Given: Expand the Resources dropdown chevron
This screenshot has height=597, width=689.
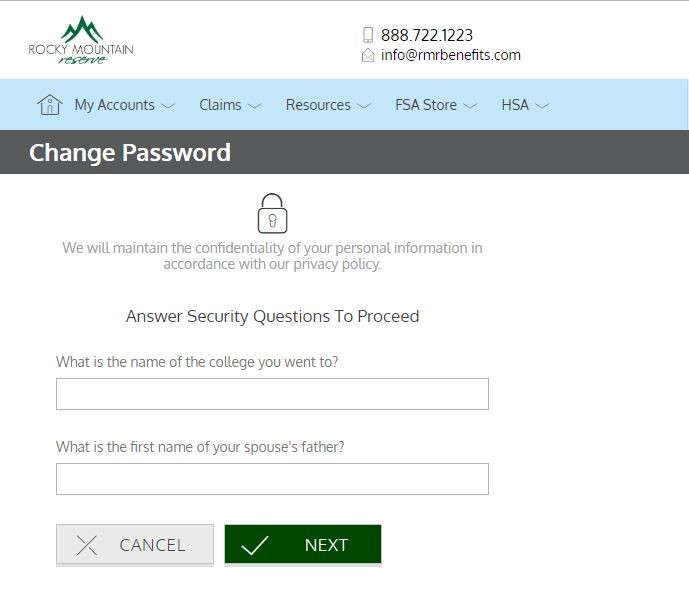Looking at the screenshot, I should coord(363,105).
